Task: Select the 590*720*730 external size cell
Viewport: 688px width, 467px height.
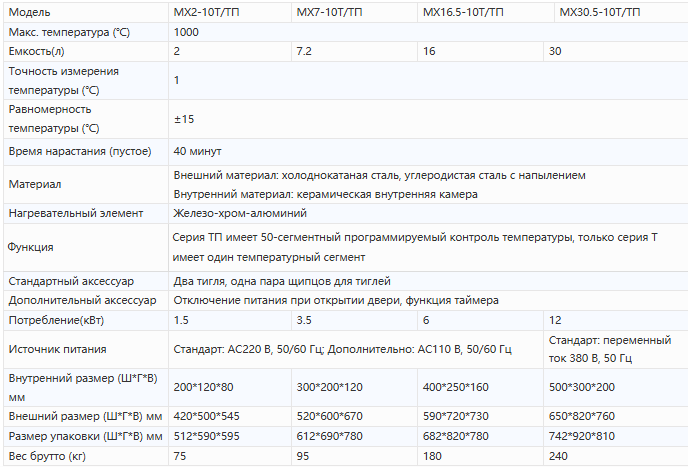Action: [456, 416]
